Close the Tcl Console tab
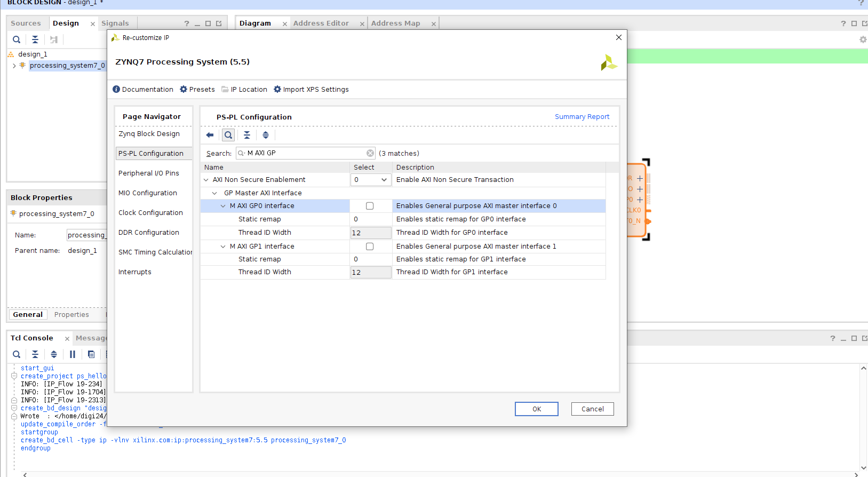This screenshot has height=477, width=868. click(67, 339)
